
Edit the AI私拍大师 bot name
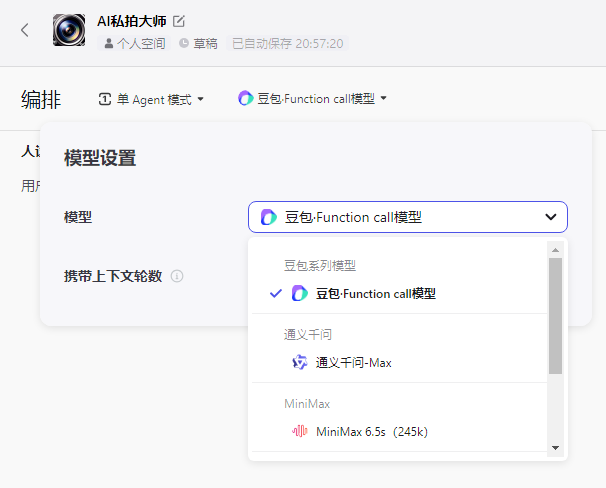coord(179,21)
